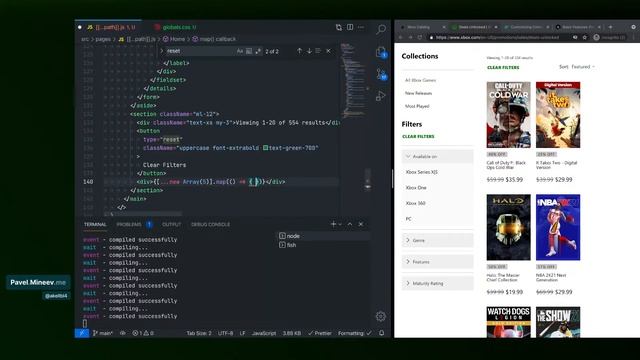Image resolution: width=640 pixels, height=360 pixels.
Task: Open the Explorer files icon in activity bar
Action: [381, 52]
